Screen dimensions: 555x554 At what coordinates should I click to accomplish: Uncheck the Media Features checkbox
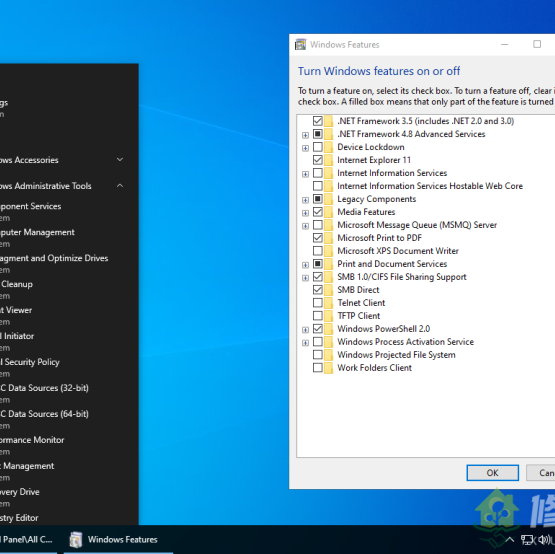tap(317, 212)
